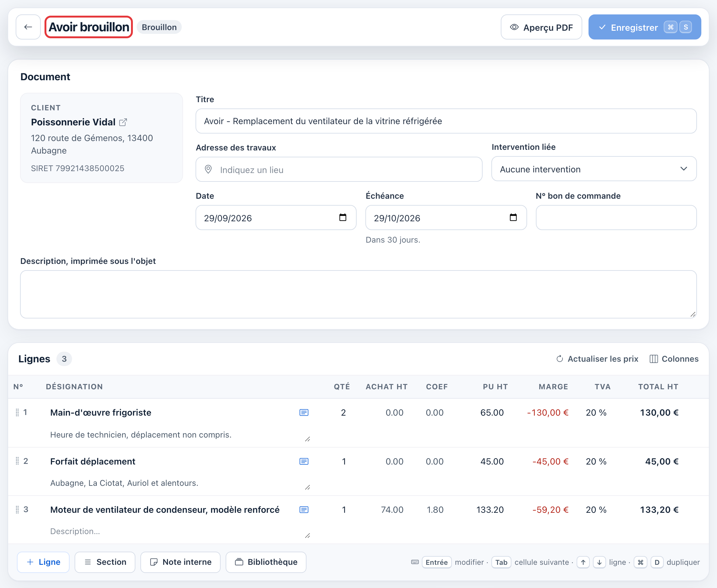Select PU HT value 45.00
The width and height of the screenshot is (717, 588).
tap(492, 461)
